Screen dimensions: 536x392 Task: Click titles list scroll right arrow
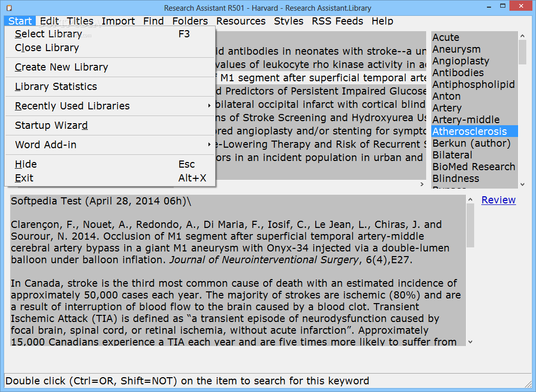click(x=422, y=185)
